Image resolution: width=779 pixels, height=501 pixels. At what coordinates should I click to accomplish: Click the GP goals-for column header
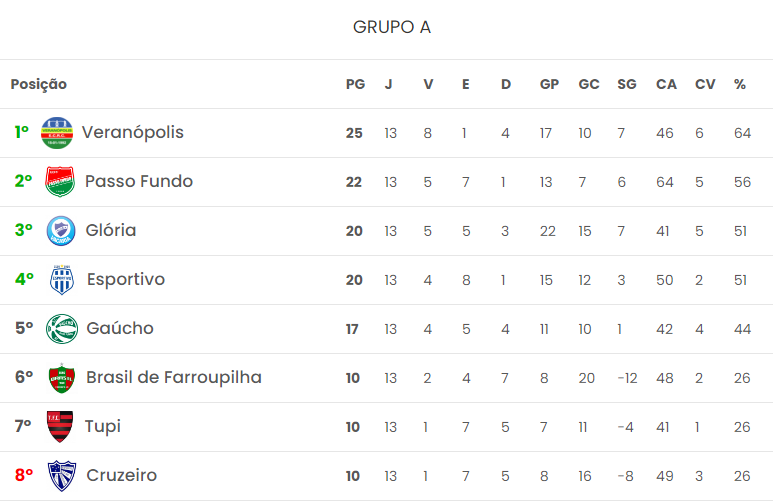click(549, 84)
